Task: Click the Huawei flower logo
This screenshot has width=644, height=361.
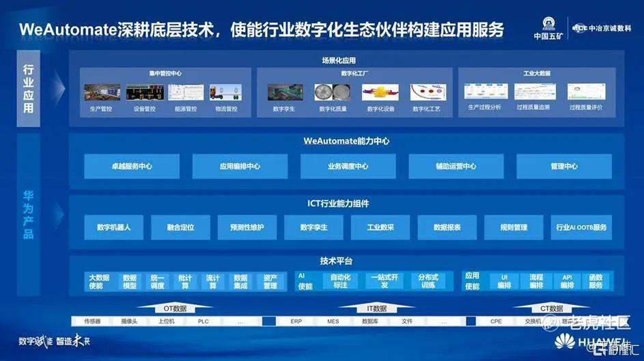Action: pos(565,342)
